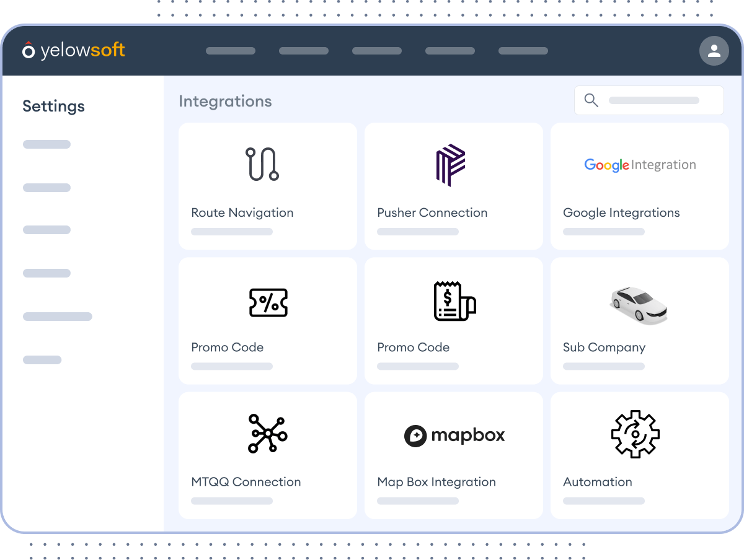Click the Settings sidebar heading
The image size is (744, 560).
(53, 106)
